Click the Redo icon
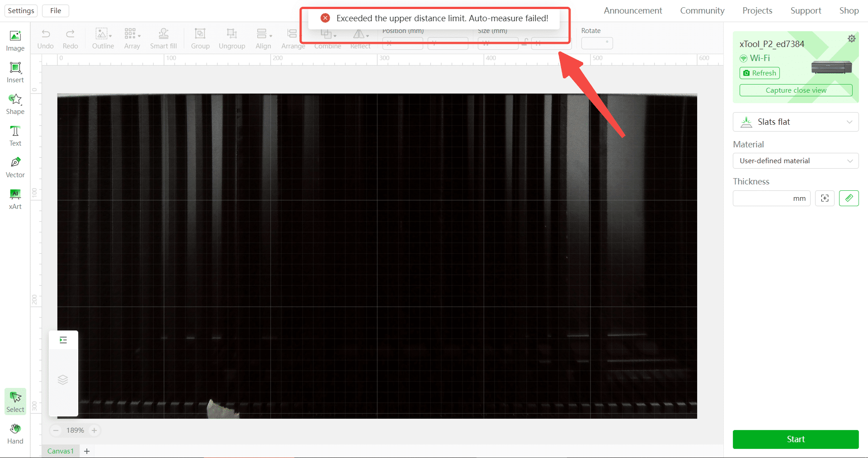 (x=70, y=34)
